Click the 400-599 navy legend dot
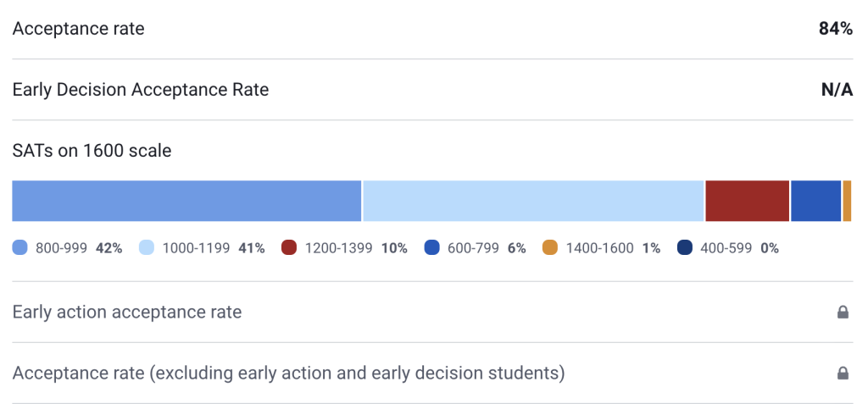 685,248
